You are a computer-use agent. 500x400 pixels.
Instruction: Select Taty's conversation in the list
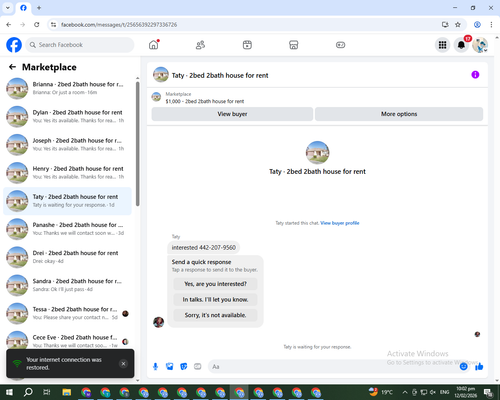point(67,201)
